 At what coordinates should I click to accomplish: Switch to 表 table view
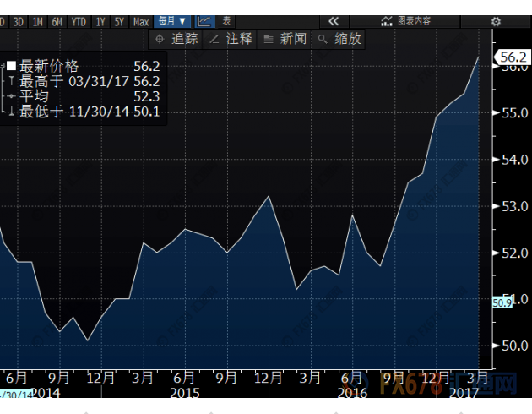[226, 22]
